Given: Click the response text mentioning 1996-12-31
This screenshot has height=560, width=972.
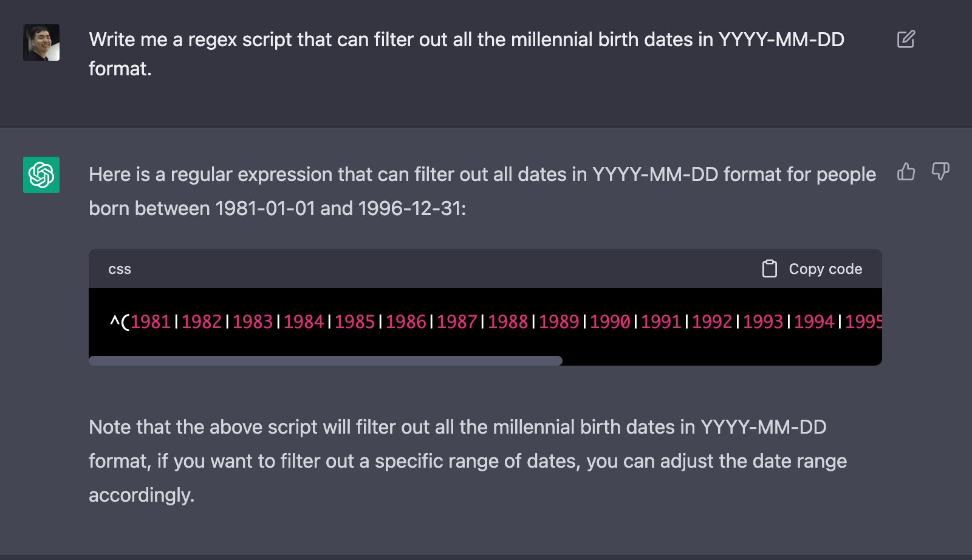Looking at the screenshot, I should click(x=482, y=191).
